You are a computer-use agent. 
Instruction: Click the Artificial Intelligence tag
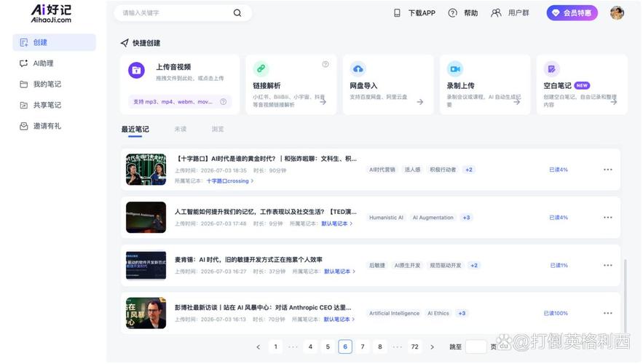click(x=394, y=313)
